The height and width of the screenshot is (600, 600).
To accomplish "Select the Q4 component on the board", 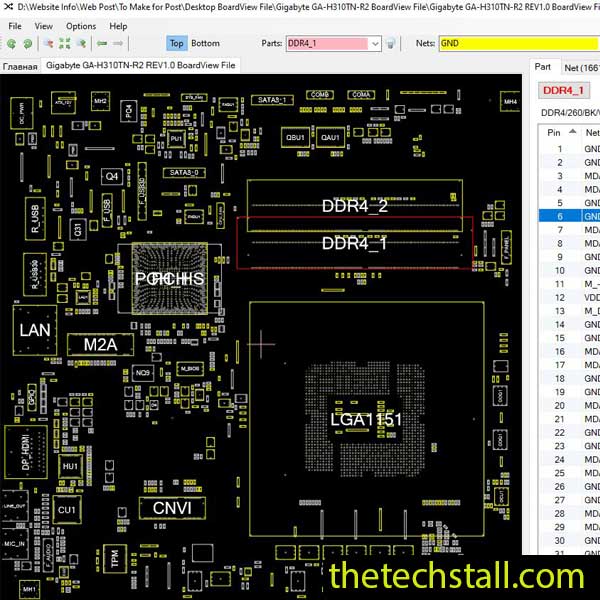I will [112, 176].
